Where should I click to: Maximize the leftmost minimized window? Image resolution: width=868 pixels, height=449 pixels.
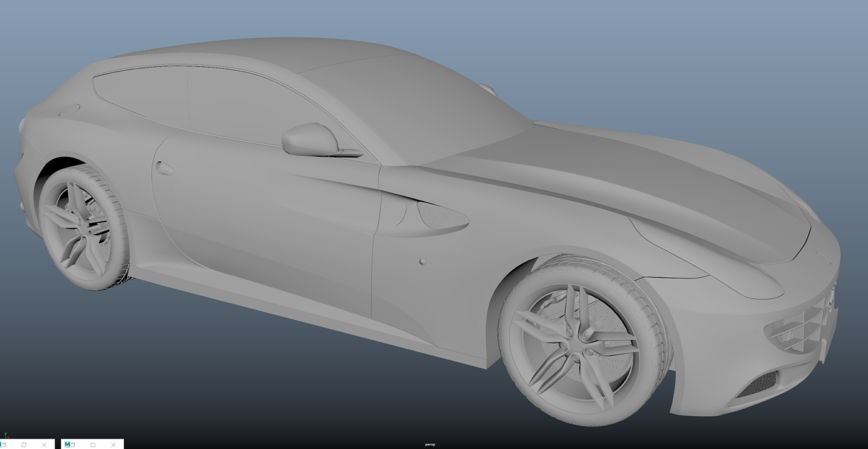click(24, 445)
